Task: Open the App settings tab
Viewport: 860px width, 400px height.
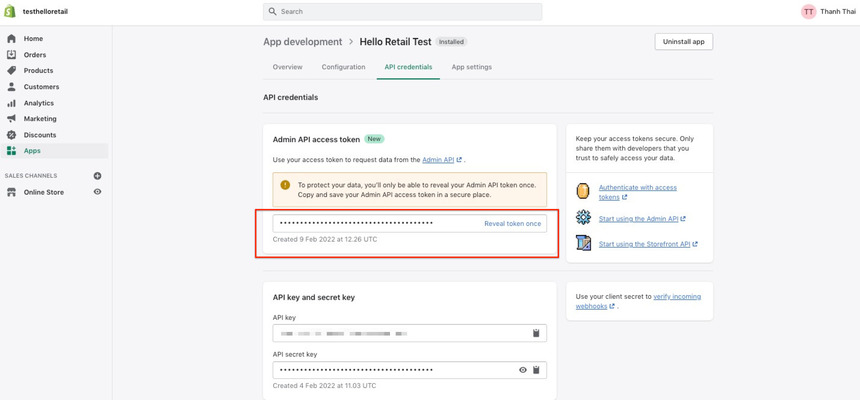Action: (471, 67)
